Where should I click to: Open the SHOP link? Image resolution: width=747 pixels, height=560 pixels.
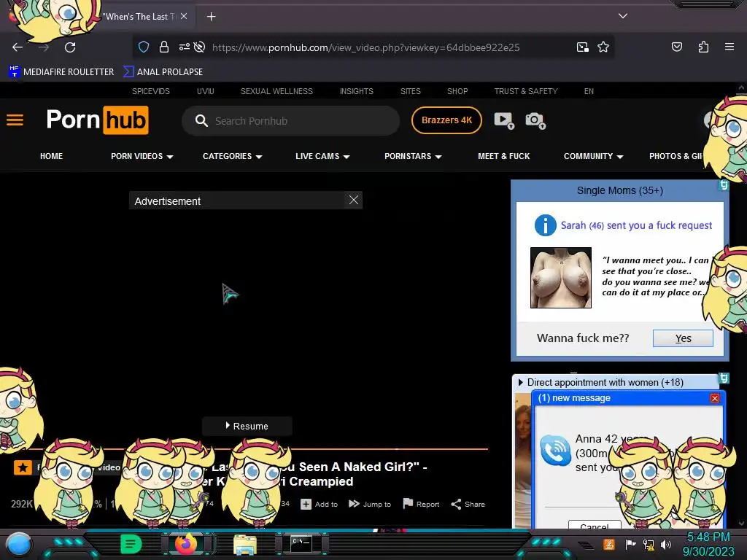tap(457, 91)
